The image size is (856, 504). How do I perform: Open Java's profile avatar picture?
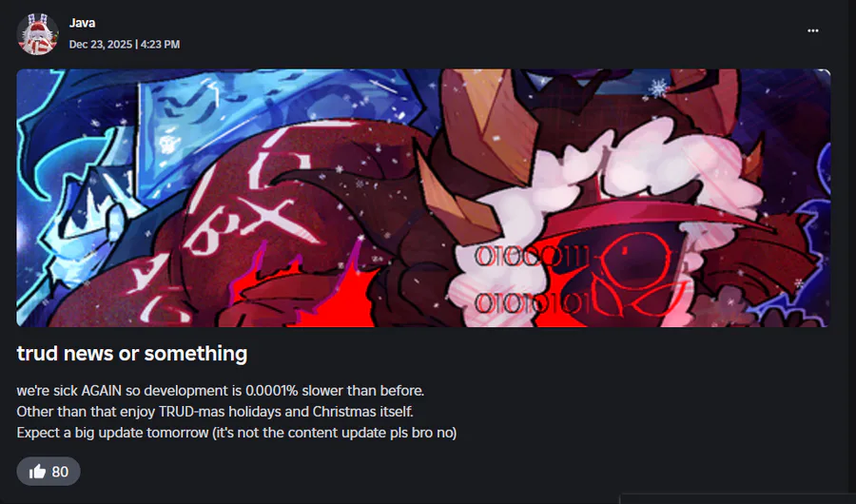click(x=38, y=34)
